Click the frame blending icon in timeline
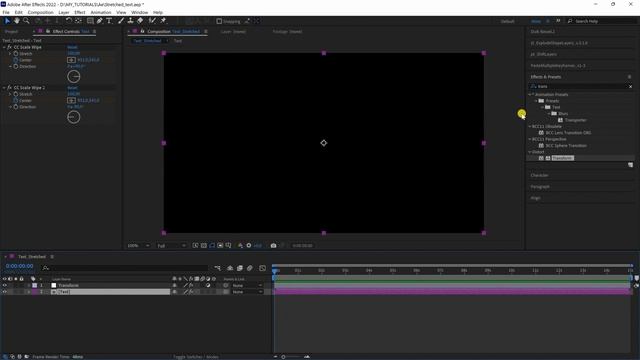The image size is (640, 360). coord(240,268)
